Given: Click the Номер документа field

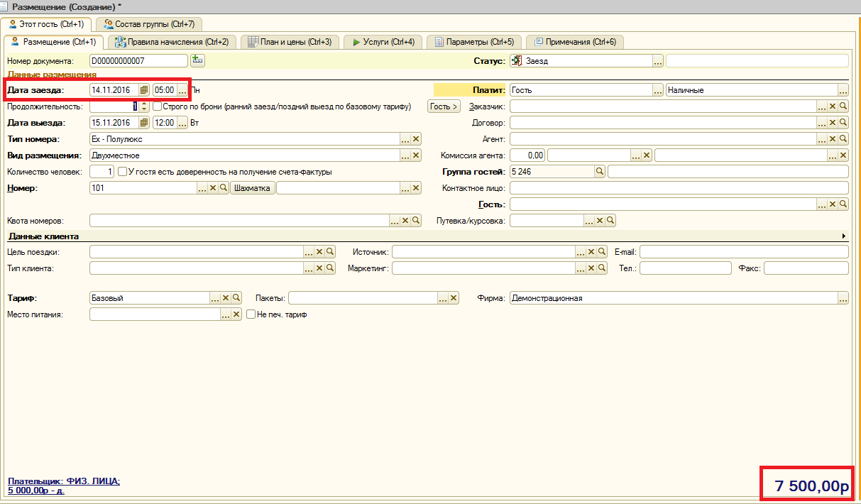Looking at the screenshot, I should (x=138, y=61).
